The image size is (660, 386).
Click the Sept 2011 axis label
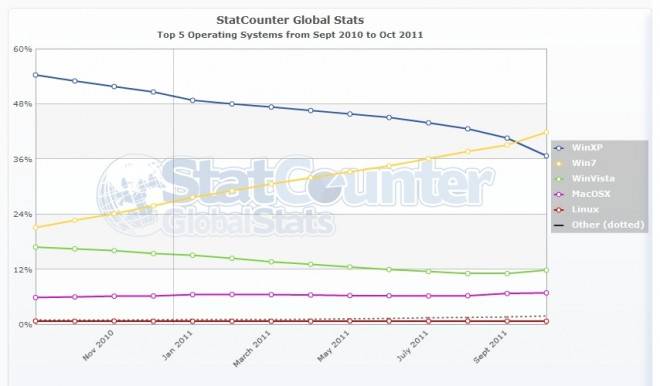490,347
